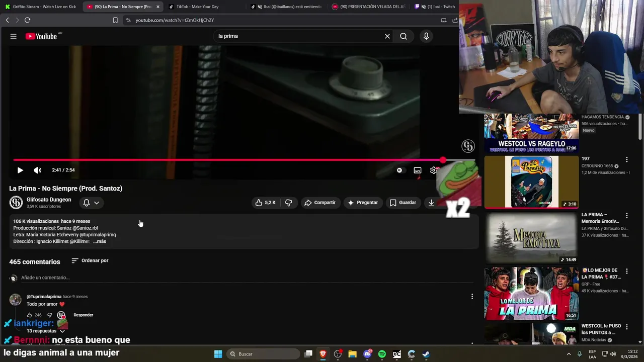
Task: Open @Tuprimalaprima commenter profile
Action: point(44,297)
